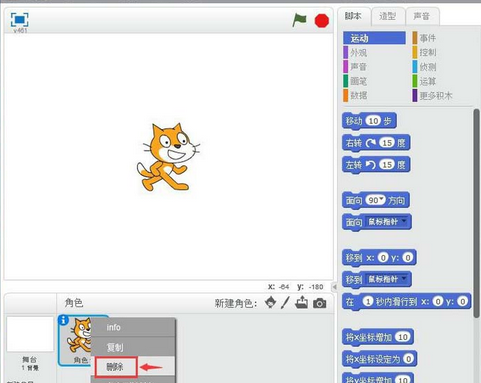Click the y value in 移到 x y block

coord(408,257)
